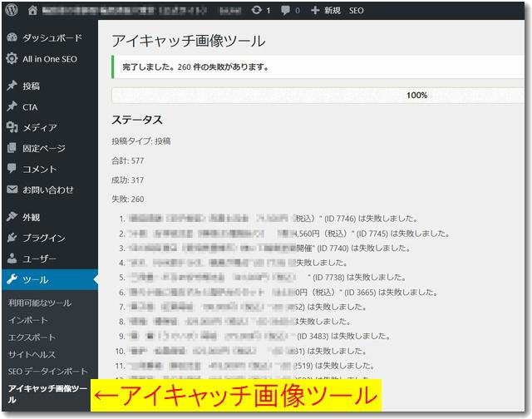This screenshot has width=532, height=419.
Task: Click the 失敗: 260 line
Action: (x=127, y=199)
